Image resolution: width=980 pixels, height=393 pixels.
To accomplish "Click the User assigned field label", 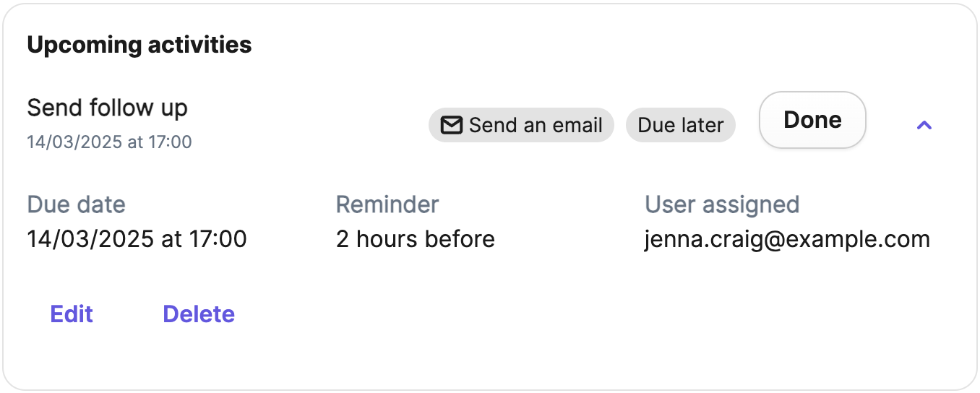I will (722, 204).
